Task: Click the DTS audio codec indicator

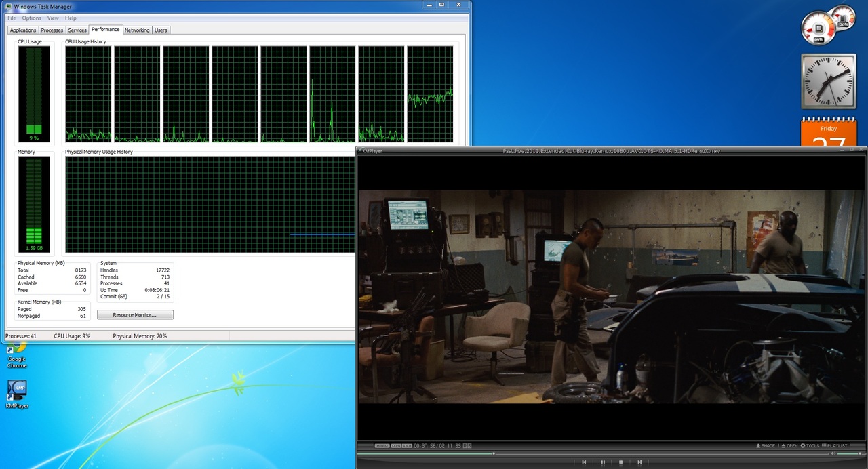Action: (x=396, y=446)
